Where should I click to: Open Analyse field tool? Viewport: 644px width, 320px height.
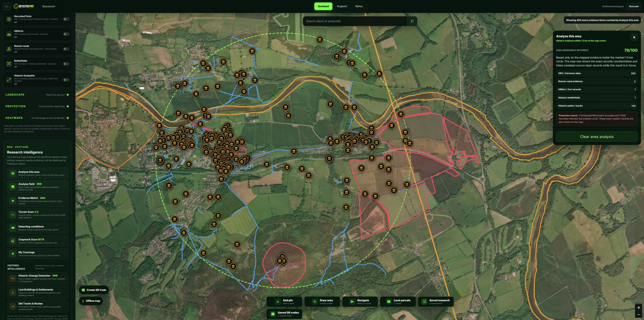[x=38, y=187]
